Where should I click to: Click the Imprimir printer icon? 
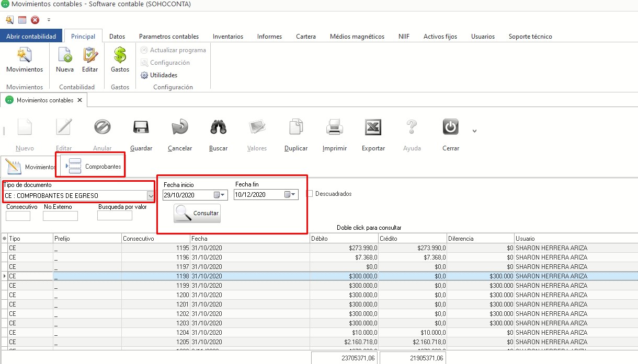[334, 127]
